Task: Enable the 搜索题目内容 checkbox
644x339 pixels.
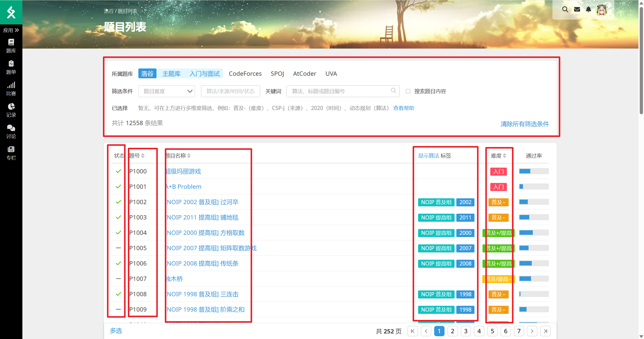Action: click(408, 91)
